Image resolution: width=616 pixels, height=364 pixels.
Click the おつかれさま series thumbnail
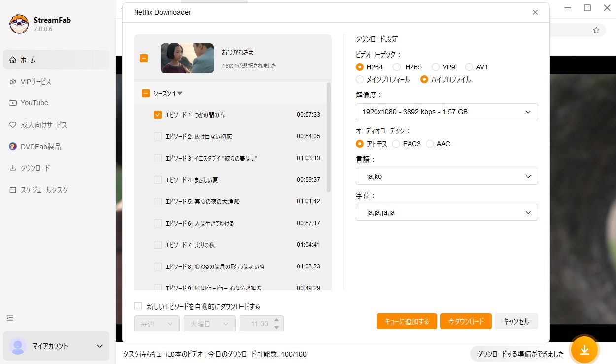pyautogui.click(x=187, y=58)
